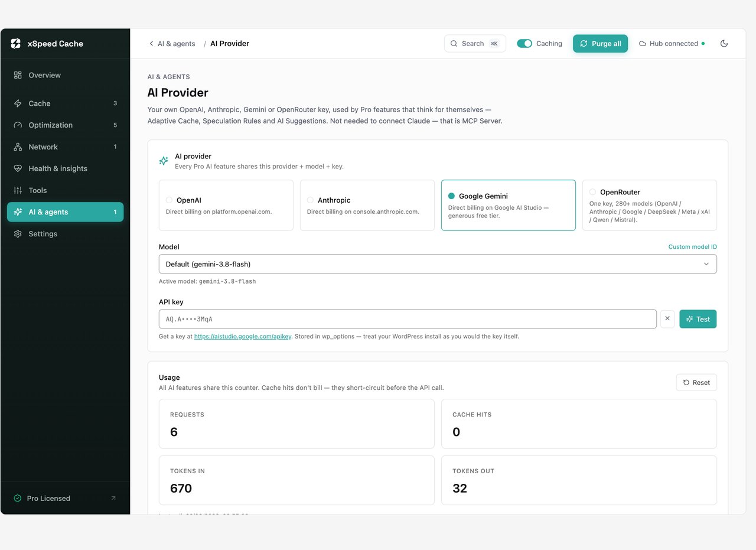
Task: Open the Custom model ID link
Action: (692, 247)
